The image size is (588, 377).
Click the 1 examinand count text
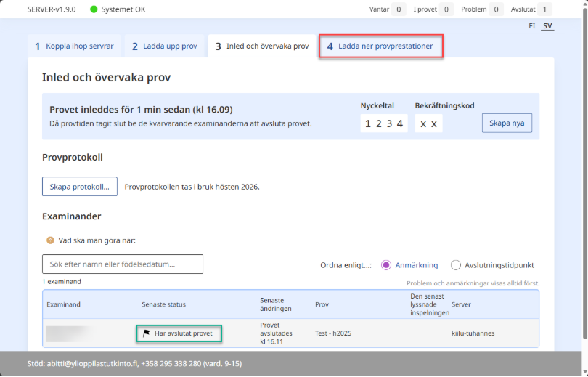(x=62, y=281)
